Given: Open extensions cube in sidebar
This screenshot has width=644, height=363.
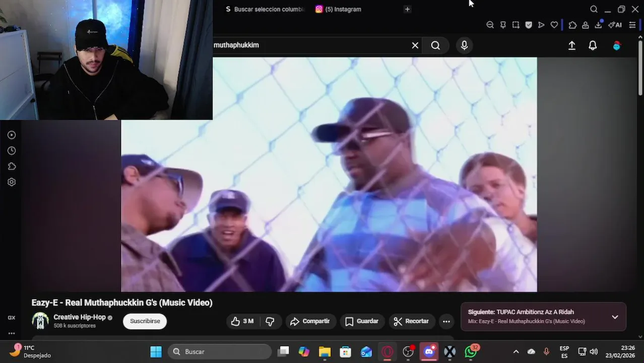Looking at the screenshot, I should (x=12, y=166).
